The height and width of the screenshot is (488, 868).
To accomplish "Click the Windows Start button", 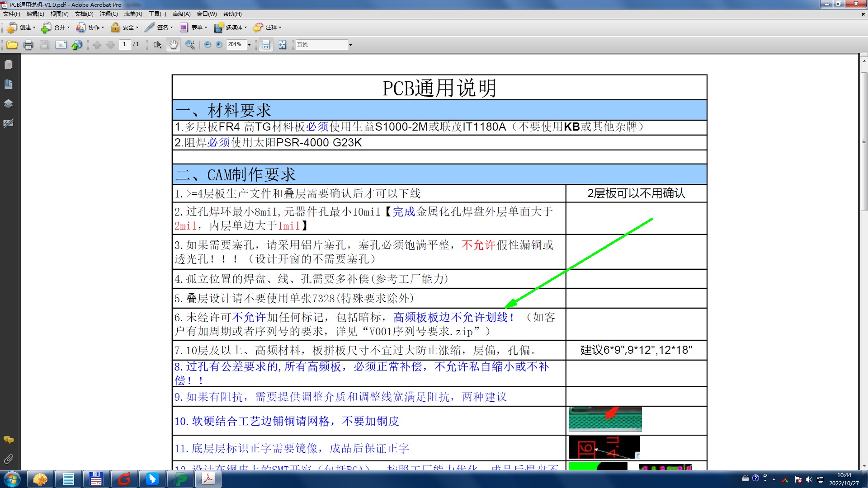I will [12, 479].
